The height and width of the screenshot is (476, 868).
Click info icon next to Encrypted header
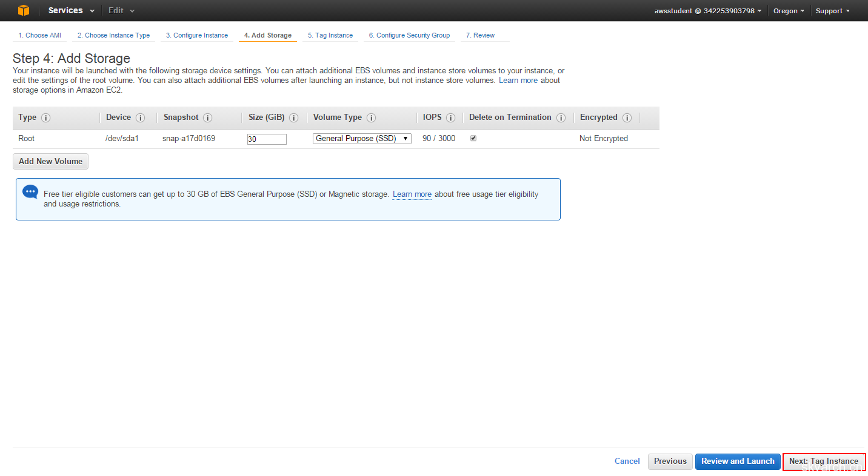[x=627, y=118]
